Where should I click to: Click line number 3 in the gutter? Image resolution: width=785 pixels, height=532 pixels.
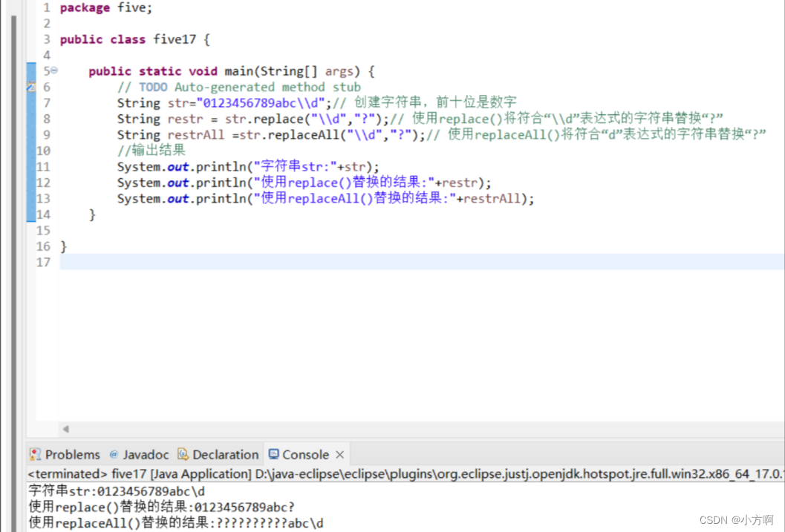pyautogui.click(x=47, y=39)
